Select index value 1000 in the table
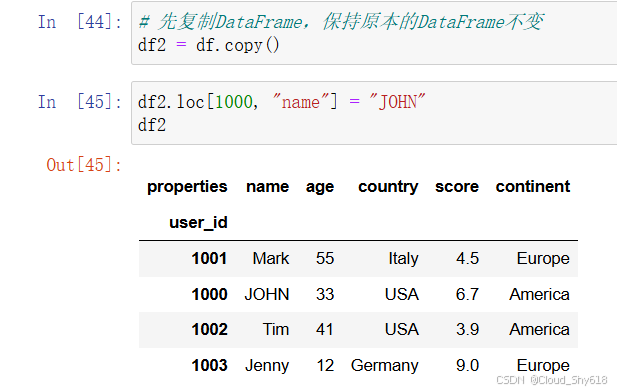The height and width of the screenshot is (391, 617). 209,295
